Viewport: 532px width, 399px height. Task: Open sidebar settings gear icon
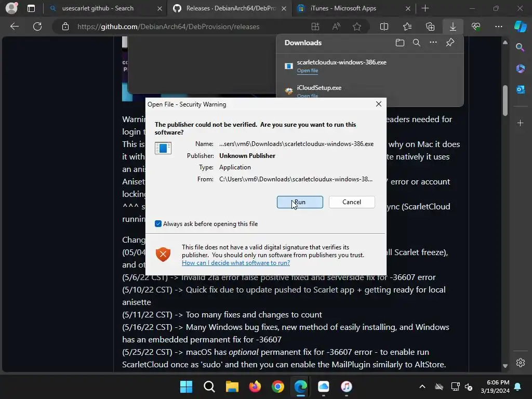point(520,362)
